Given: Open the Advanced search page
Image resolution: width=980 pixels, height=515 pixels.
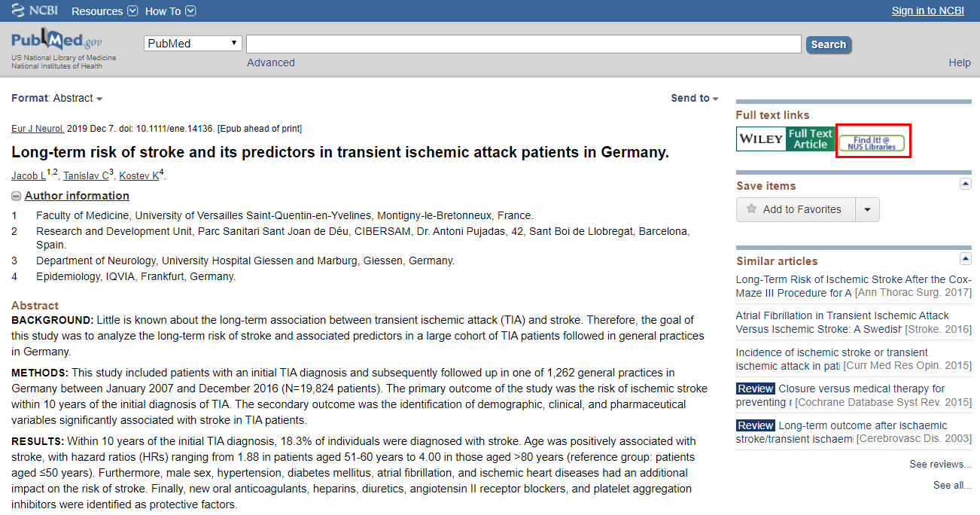Looking at the screenshot, I should [270, 62].
